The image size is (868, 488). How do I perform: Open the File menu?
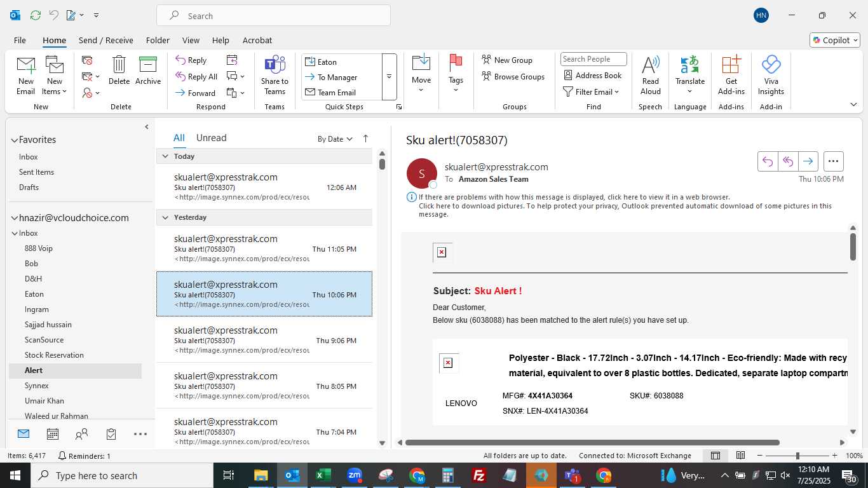pos(20,40)
